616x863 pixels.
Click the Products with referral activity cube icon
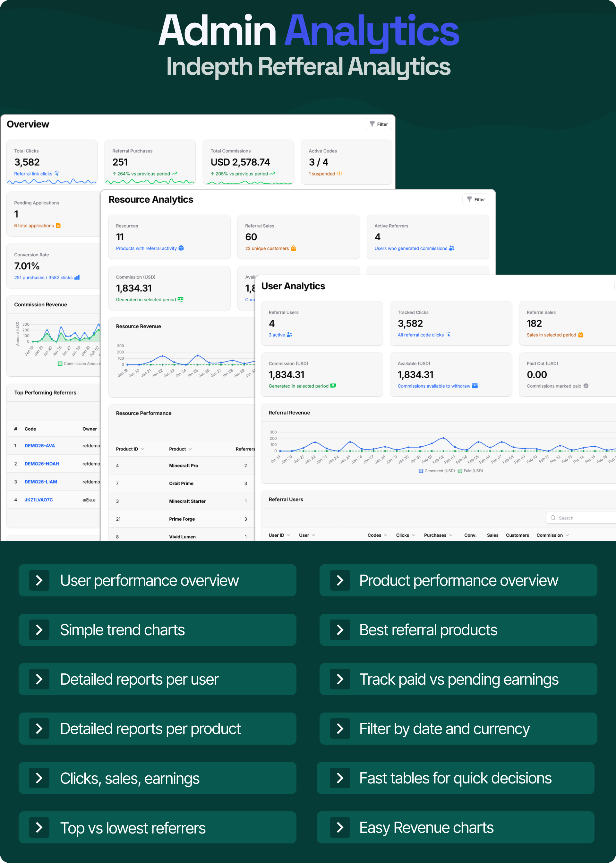coord(181,248)
